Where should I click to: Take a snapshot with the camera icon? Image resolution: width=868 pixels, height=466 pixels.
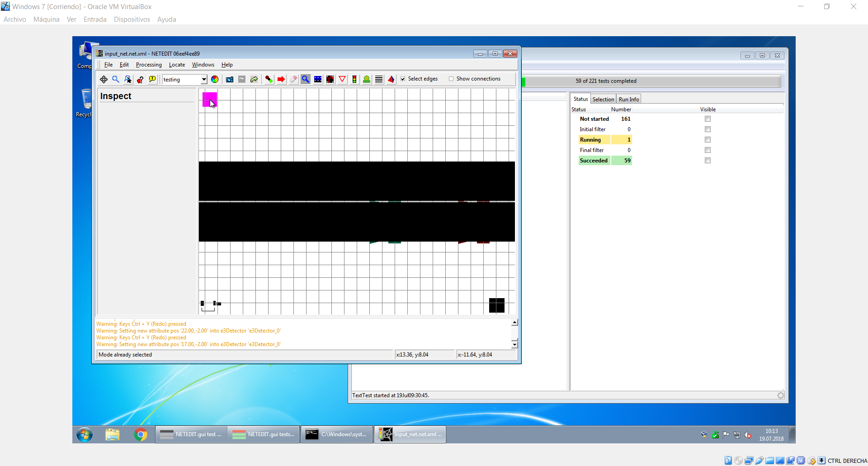[230, 80]
